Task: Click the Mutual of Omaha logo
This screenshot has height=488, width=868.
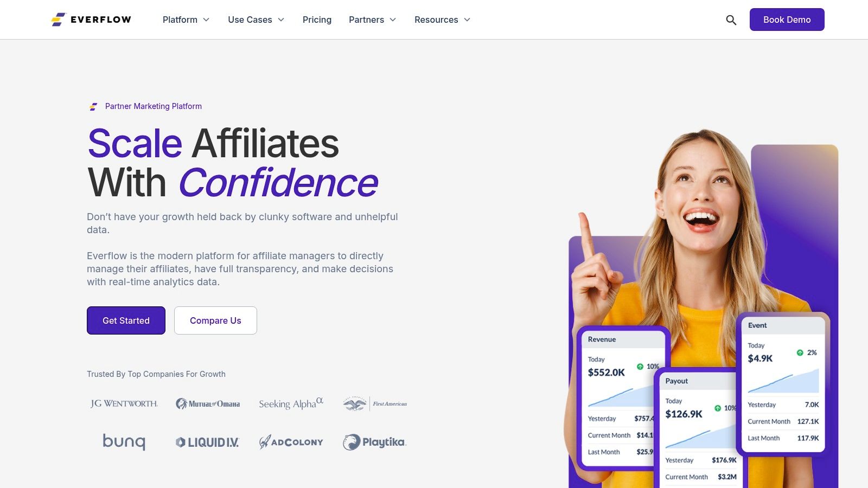Action: [x=208, y=403]
